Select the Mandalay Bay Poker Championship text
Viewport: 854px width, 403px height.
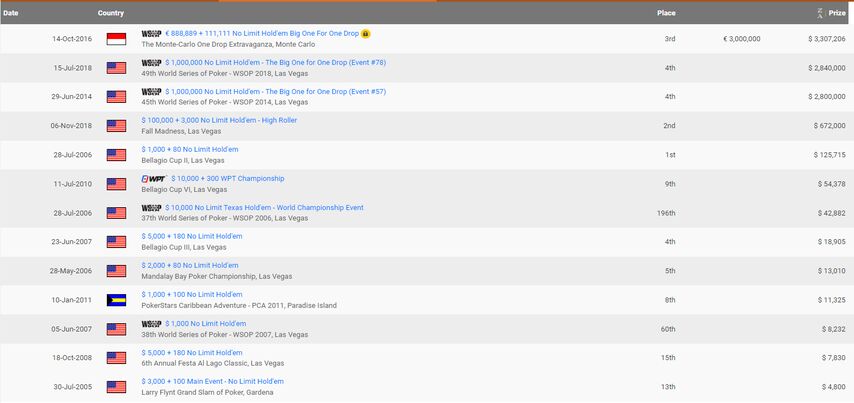coord(217,276)
